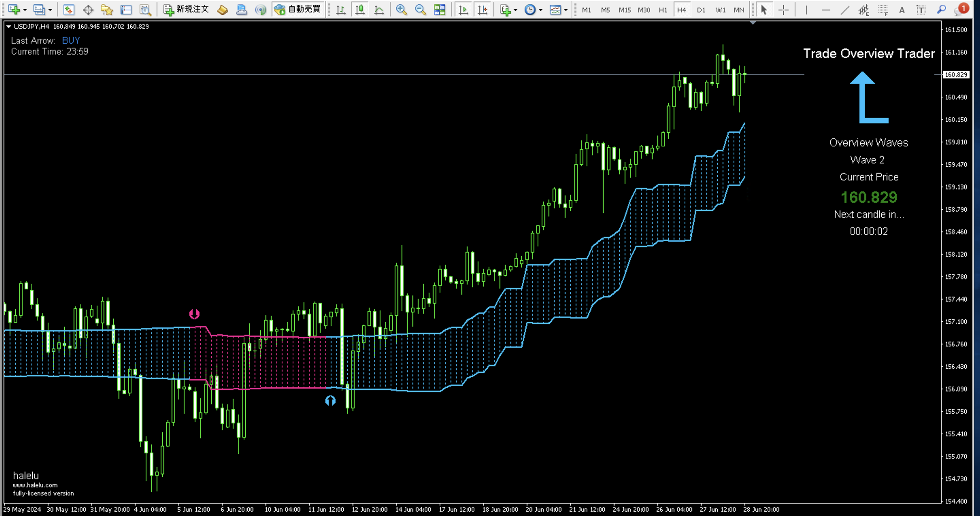The width and height of the screenshot is (980, 516).
Task: Open the Data Window crosshair icon
Action: (x=88, y=10)
